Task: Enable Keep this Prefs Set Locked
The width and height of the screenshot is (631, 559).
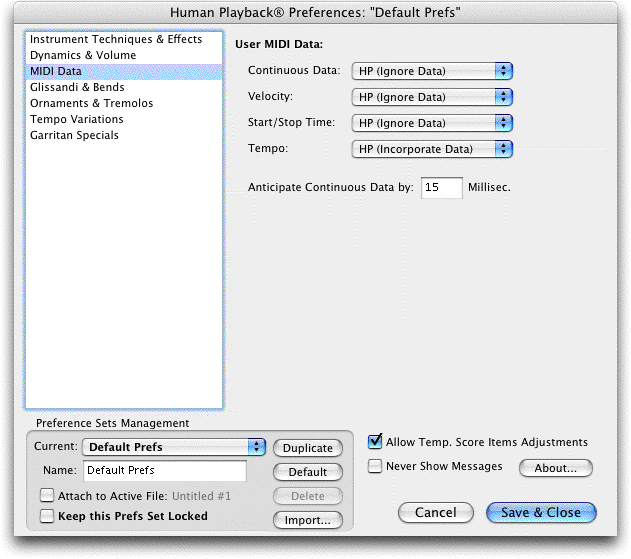Action: (x=47, y=516)
